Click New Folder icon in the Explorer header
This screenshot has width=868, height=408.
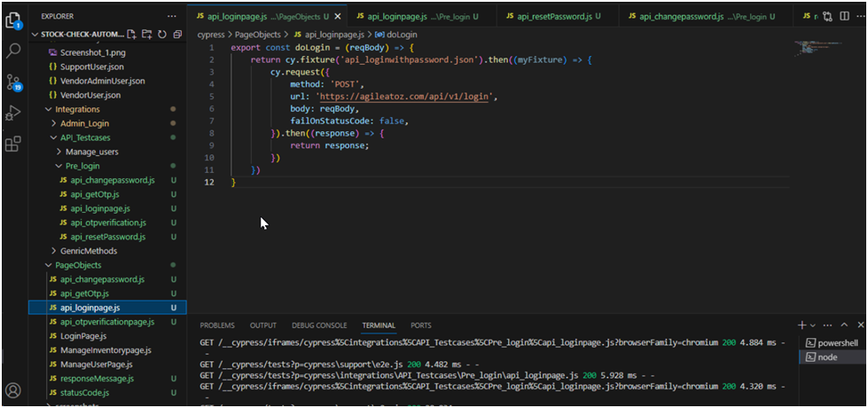click(146, 35)
